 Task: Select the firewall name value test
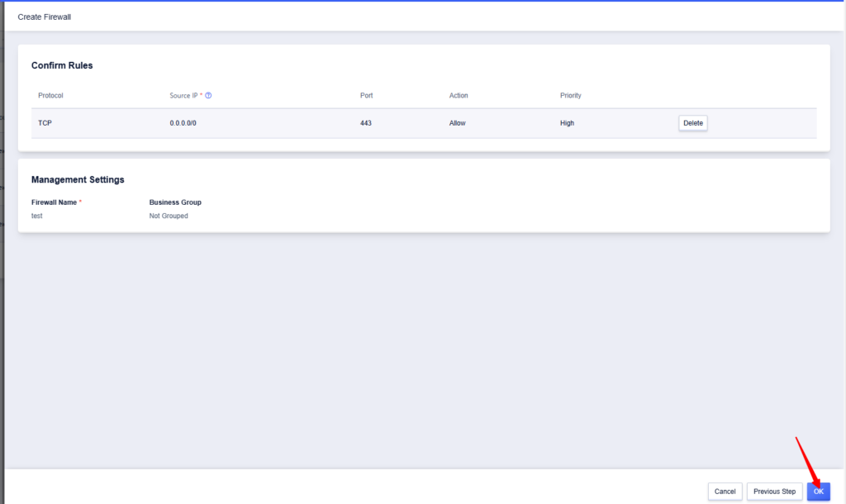[36, 216]
